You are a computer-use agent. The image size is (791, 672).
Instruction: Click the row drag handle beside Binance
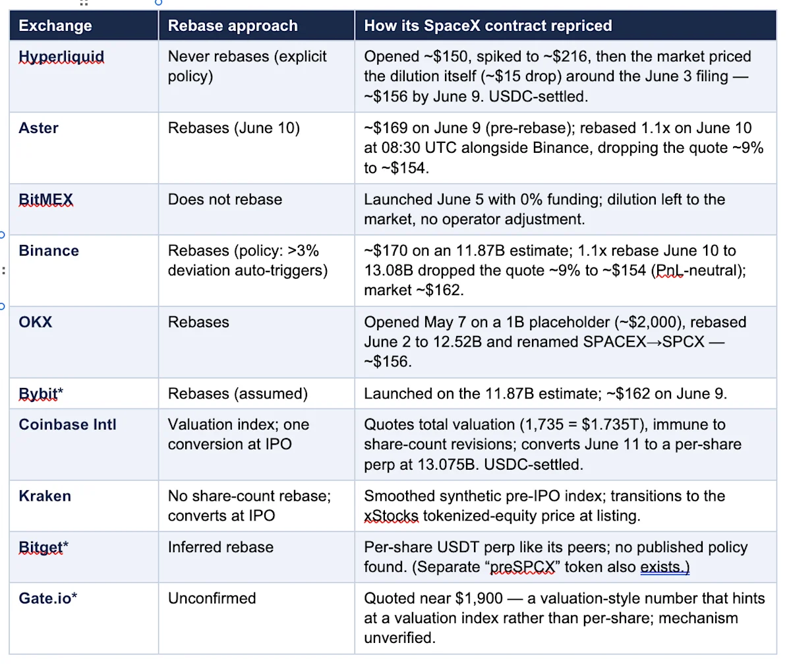click(3, 270)
